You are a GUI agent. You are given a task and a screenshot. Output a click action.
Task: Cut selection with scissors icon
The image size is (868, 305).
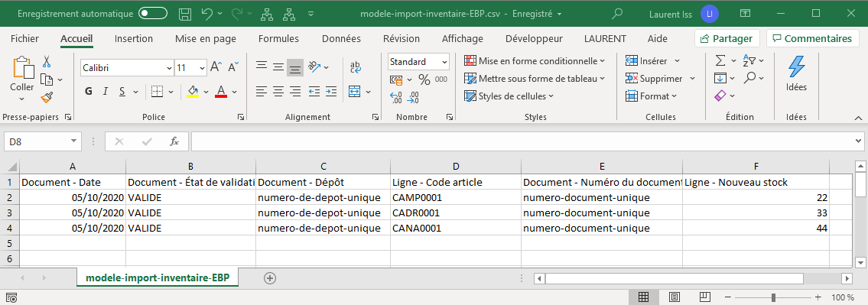tap(47, 61)
